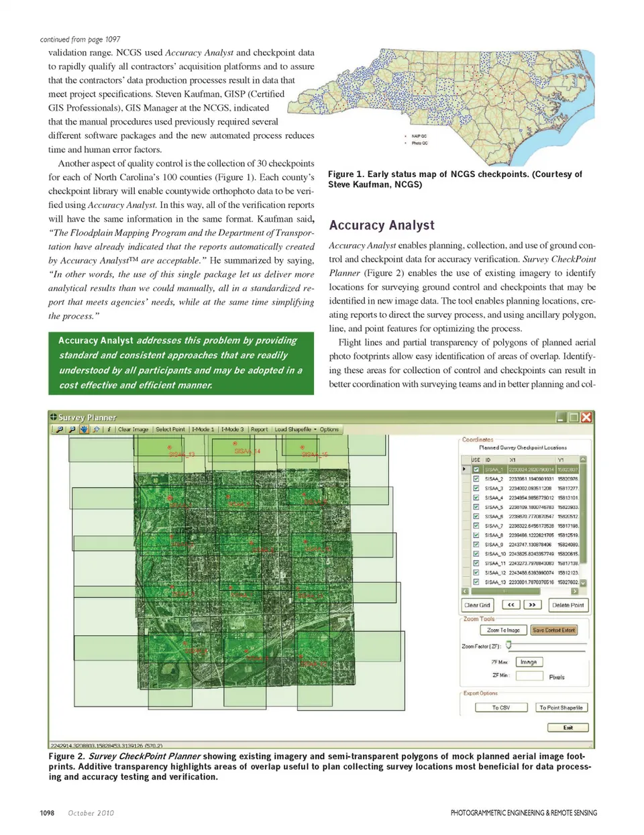
Task: Select the pin tool beside pan hand
Action: [97, 429]
